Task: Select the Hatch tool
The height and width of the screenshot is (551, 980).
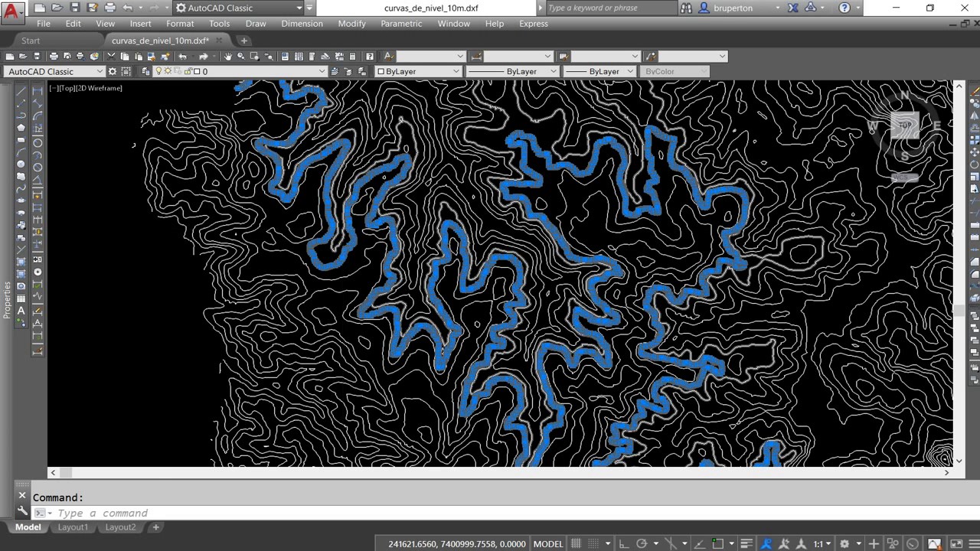Action: click(x=21, y=261)
